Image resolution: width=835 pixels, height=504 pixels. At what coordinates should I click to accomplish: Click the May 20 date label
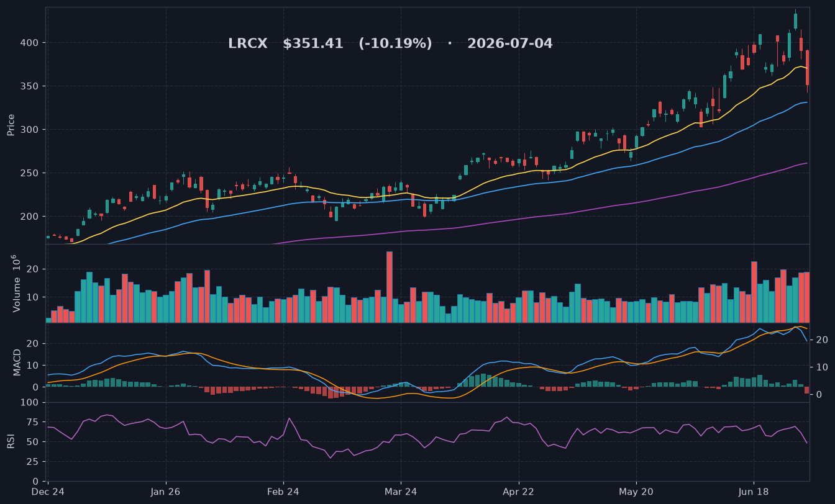pos(636,492)
